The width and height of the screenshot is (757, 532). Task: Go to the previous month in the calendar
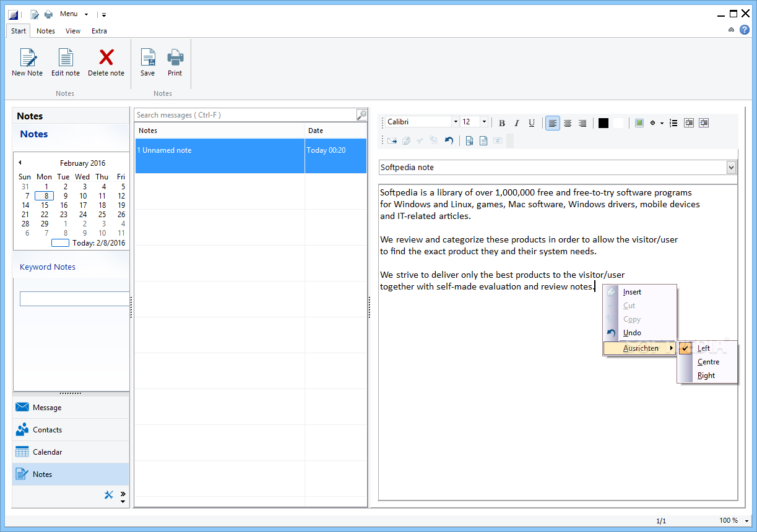[x=20, y=163]
